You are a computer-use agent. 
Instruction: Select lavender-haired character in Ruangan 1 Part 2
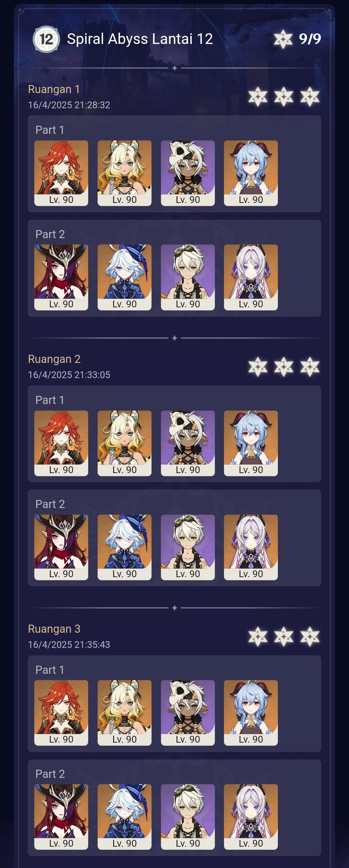(x=251, y=277)
